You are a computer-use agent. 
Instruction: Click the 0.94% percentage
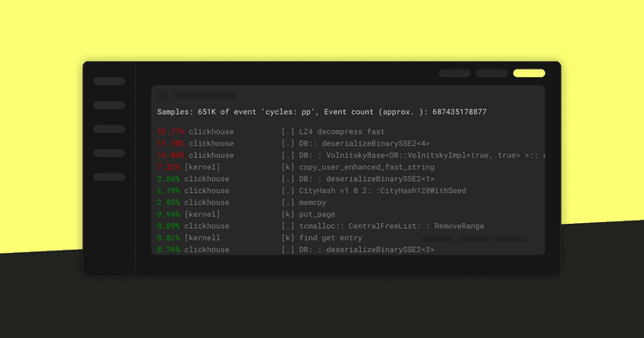point(168,214)
